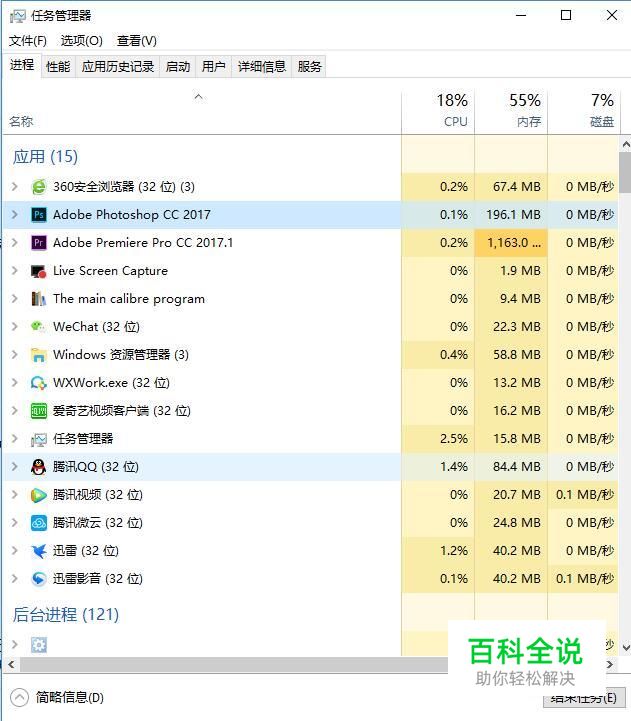This screenshot has width=631, height=721.
Task: Click the vertical scrollbar down arrow
Action: 625,647
